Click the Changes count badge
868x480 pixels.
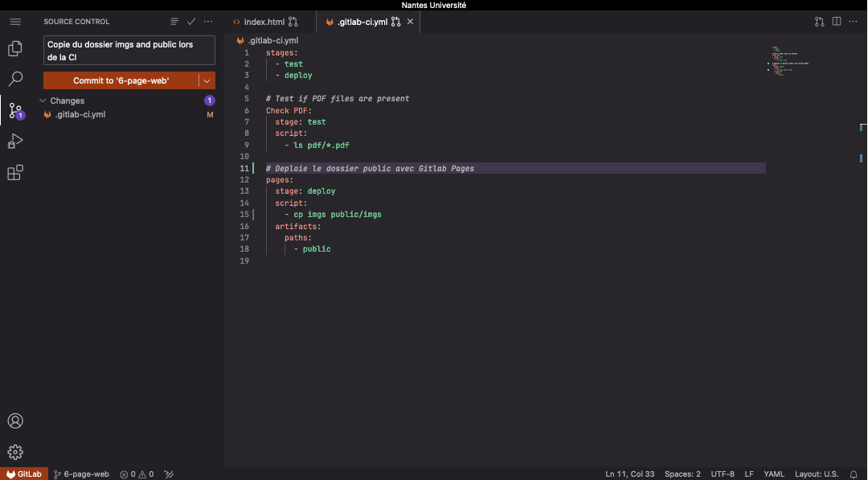[209, 101]
